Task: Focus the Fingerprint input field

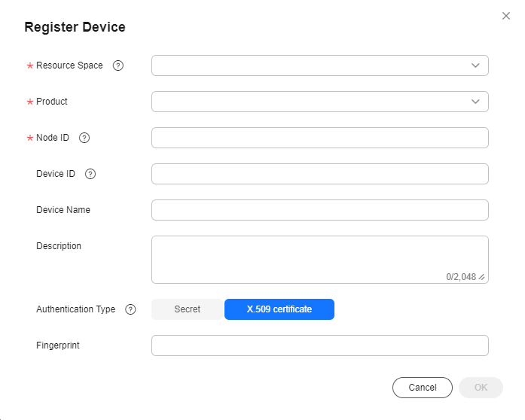Action: (x=320, y=345)
